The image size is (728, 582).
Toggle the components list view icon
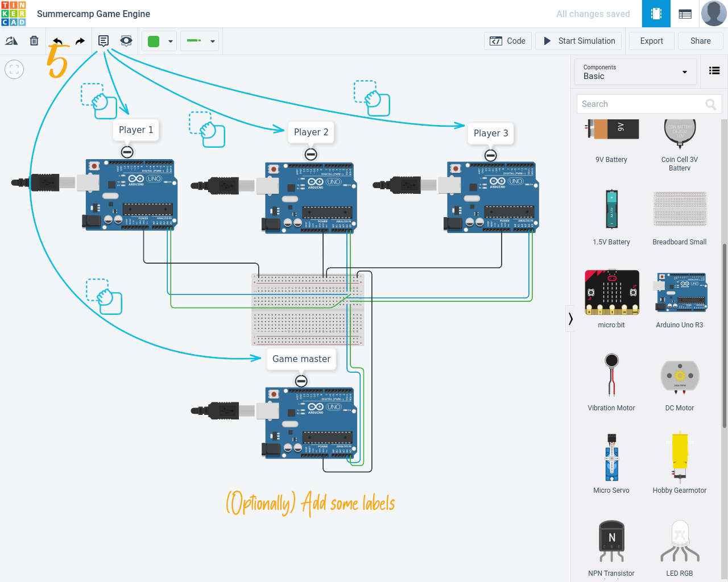click(714, 70)
